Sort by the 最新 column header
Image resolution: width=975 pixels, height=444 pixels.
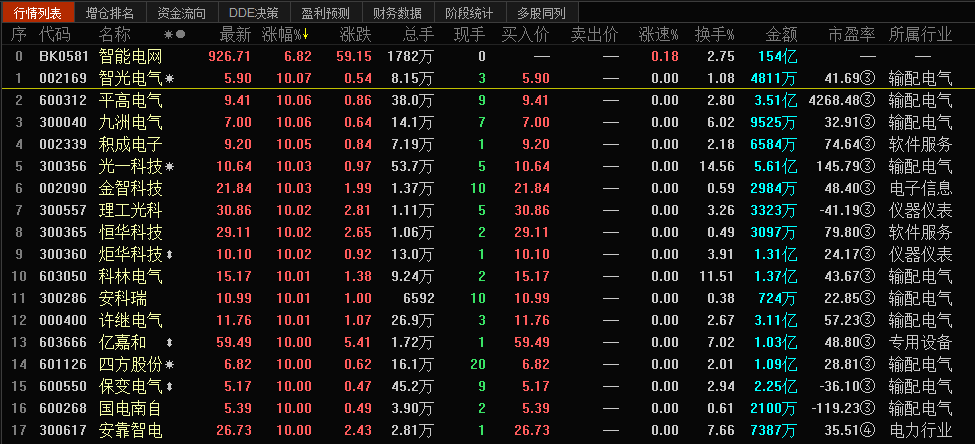[236, 35]
